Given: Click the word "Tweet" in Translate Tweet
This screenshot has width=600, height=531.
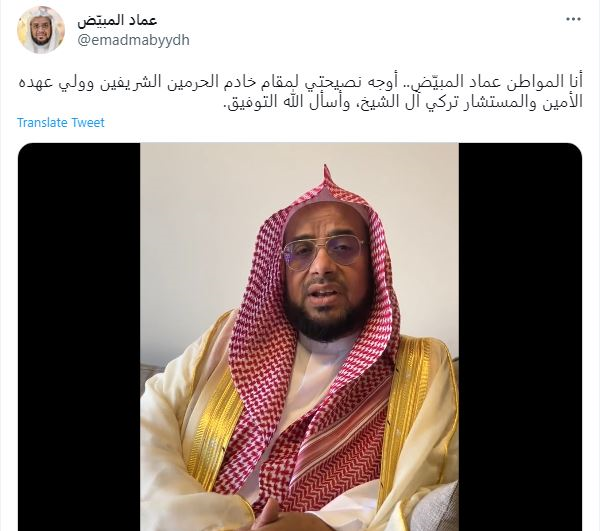Looking at the screenshot, I should click(x=88, y=122).
